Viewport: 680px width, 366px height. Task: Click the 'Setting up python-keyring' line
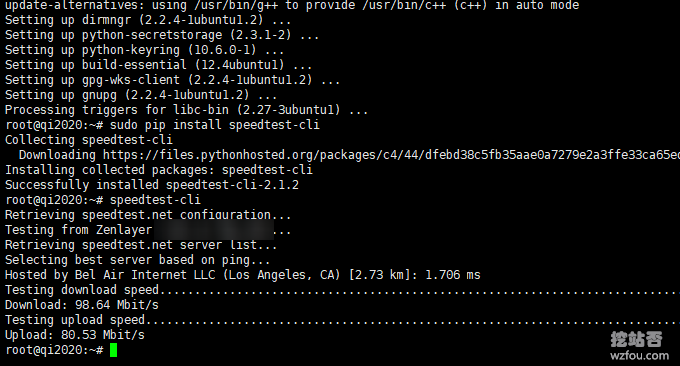[144, 50]
